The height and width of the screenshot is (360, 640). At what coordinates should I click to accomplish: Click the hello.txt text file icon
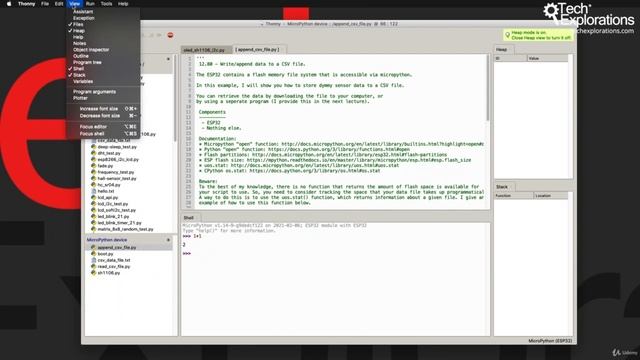93,191
